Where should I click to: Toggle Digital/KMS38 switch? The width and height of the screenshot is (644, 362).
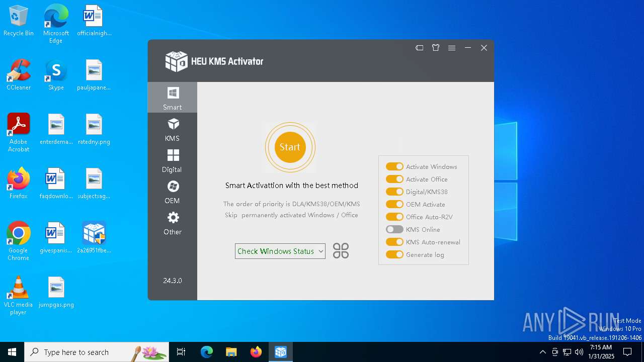pyautogui.click(x=394, y=192)
